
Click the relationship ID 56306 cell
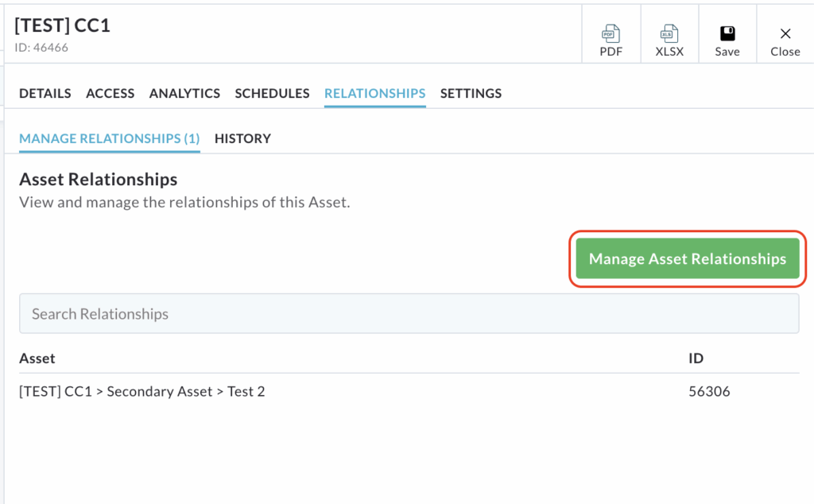point(709,391)
